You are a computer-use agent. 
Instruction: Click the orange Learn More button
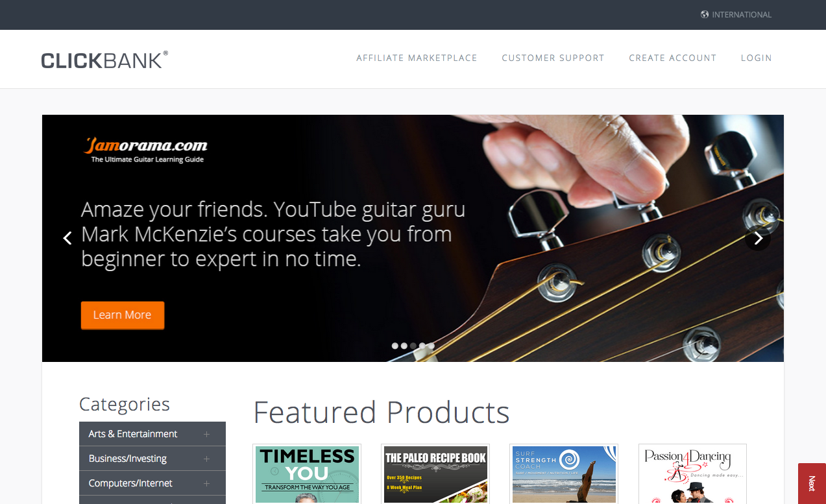tap(123, 315)
